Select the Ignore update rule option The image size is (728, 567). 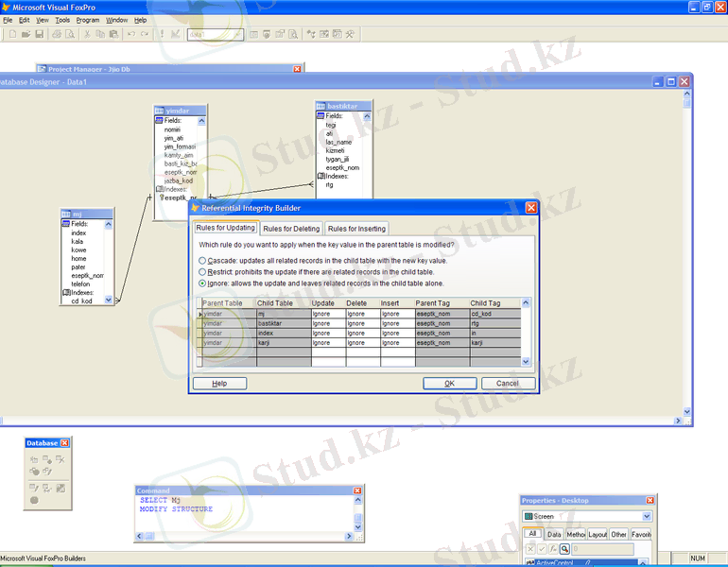[x=201, y=283]
